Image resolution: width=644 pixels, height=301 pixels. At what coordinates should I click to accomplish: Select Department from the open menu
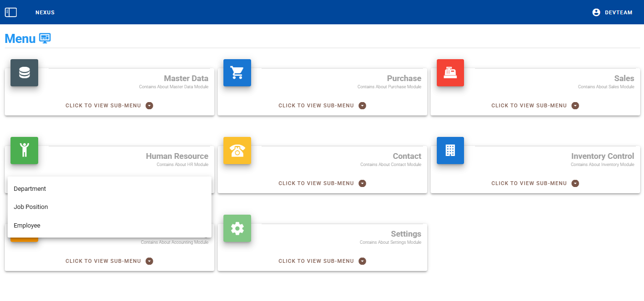30,189
